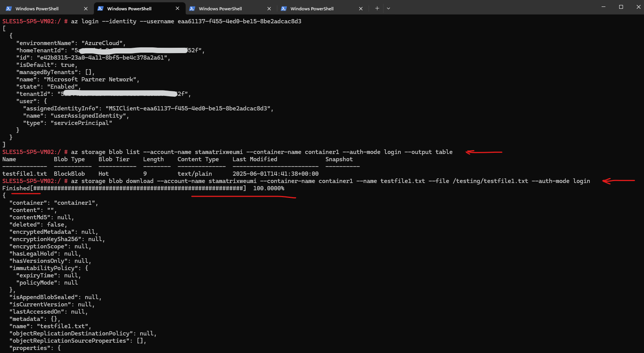Click the "container": "container1" line
The image size is (644, 353).
click(53, 203)
